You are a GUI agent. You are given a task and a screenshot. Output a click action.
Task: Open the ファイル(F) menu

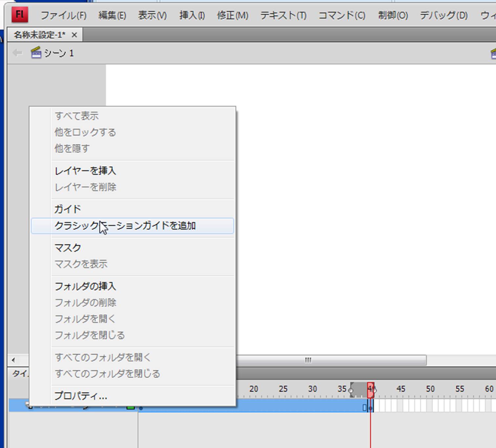(63, 15)
